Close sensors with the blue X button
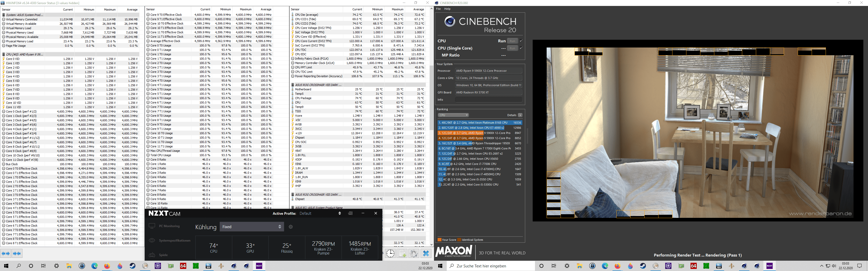This screenshot has width=868, height=271. pyautogui.click(x=426, y=253)
